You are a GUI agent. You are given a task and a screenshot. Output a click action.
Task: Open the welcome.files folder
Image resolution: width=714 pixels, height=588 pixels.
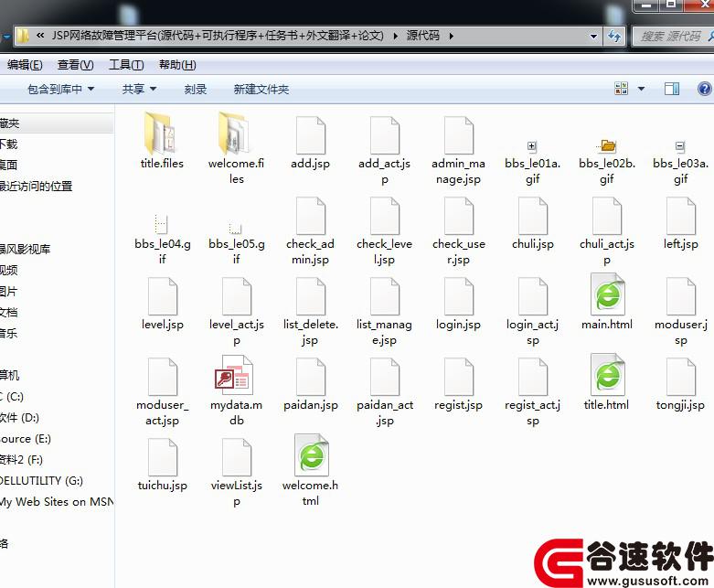point(237,148)
